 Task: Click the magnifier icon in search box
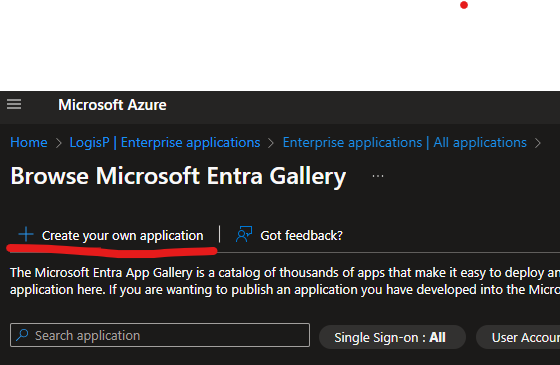coord(22,335)
